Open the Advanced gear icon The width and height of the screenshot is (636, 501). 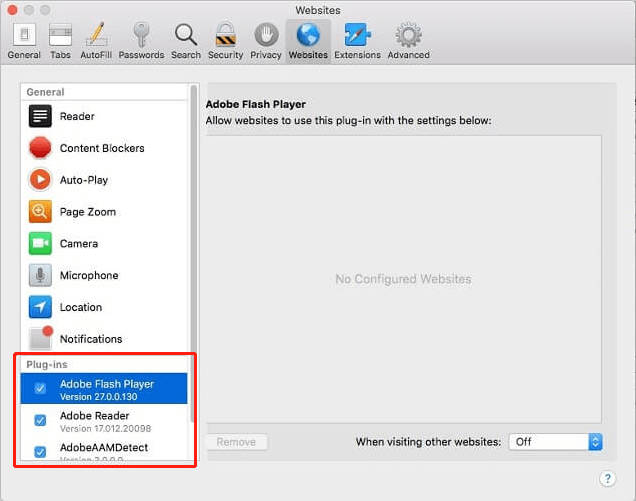(x=408, y=35)
